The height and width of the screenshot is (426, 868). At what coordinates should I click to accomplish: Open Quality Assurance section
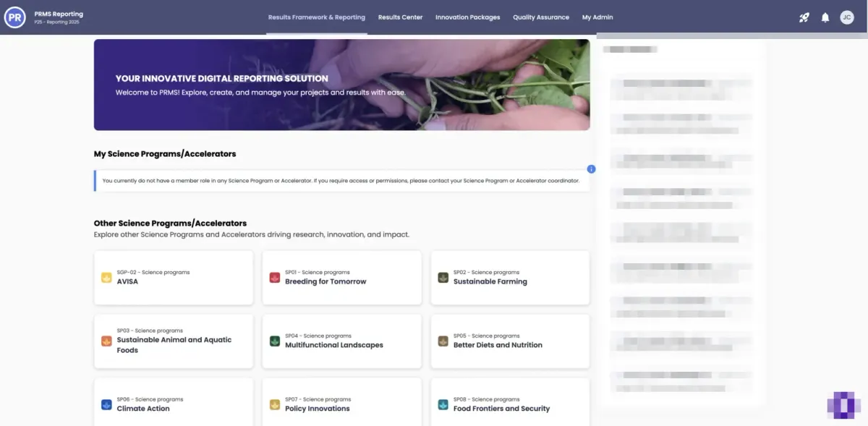(541, 17)
